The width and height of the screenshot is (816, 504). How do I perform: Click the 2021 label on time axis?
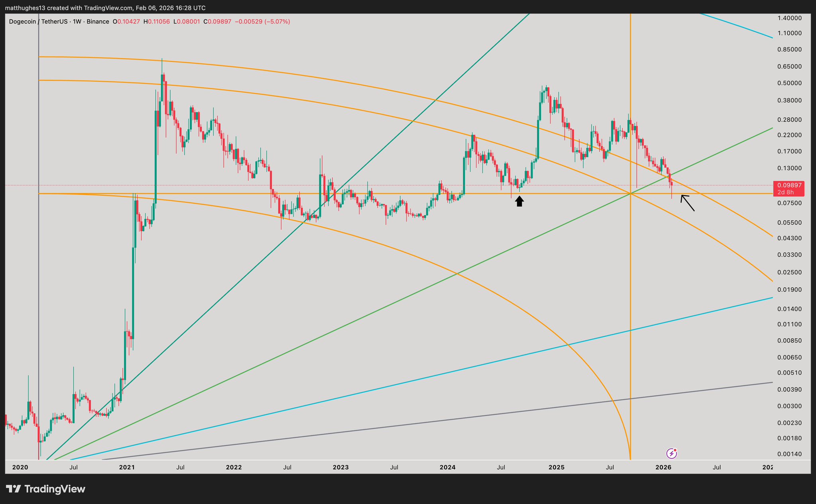(x=127, y=467)
